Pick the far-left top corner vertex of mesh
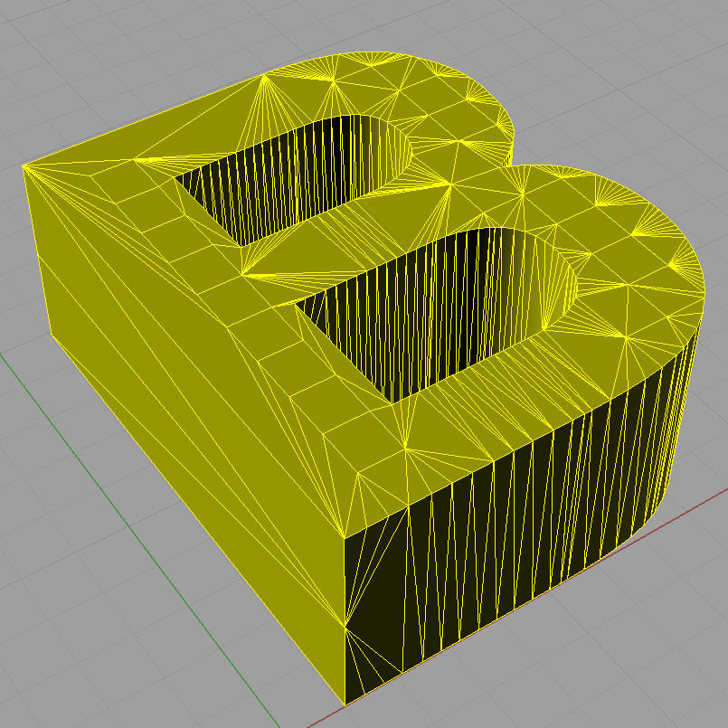The image size is (728, 728). click(x=24, y=165)
